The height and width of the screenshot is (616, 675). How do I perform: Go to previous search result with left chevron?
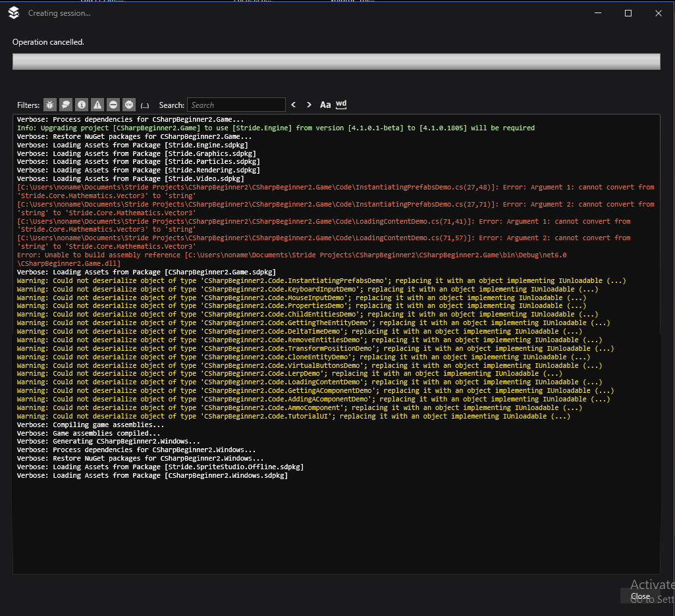pyautogui.click(x=293, y=104)
